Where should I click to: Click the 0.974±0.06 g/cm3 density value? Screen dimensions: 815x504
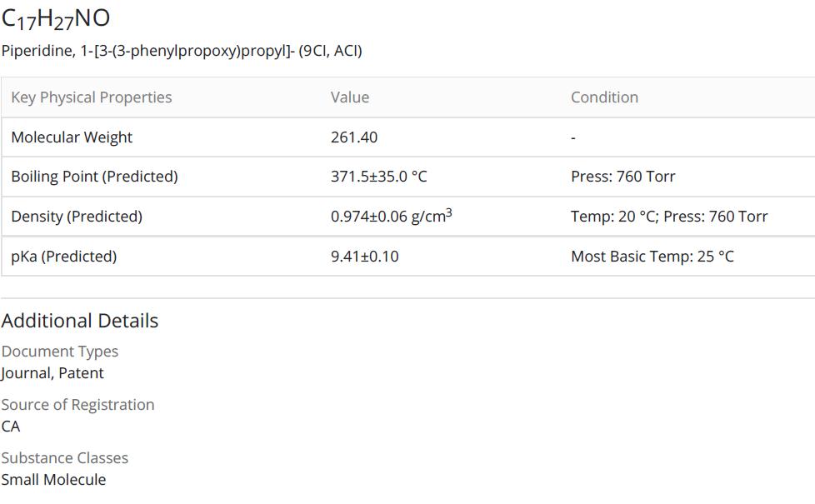391,217
